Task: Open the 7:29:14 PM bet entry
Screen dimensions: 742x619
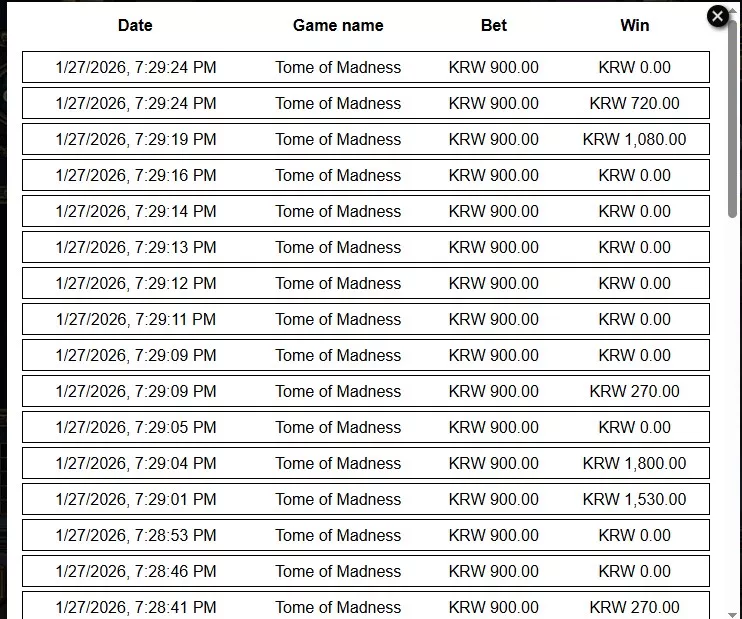Action: [x=366, y=211]
